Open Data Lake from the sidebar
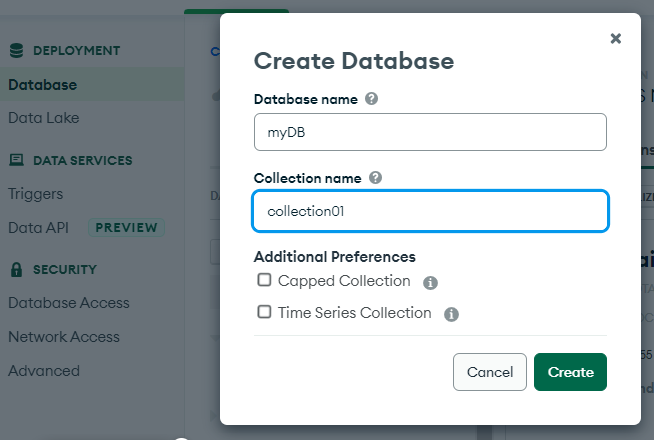 43,118
